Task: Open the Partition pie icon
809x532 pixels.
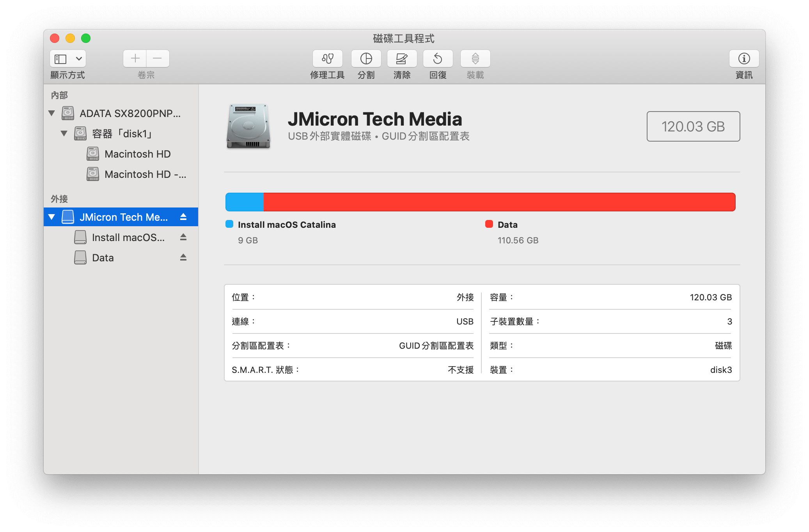Action: (x=366, y=59)
